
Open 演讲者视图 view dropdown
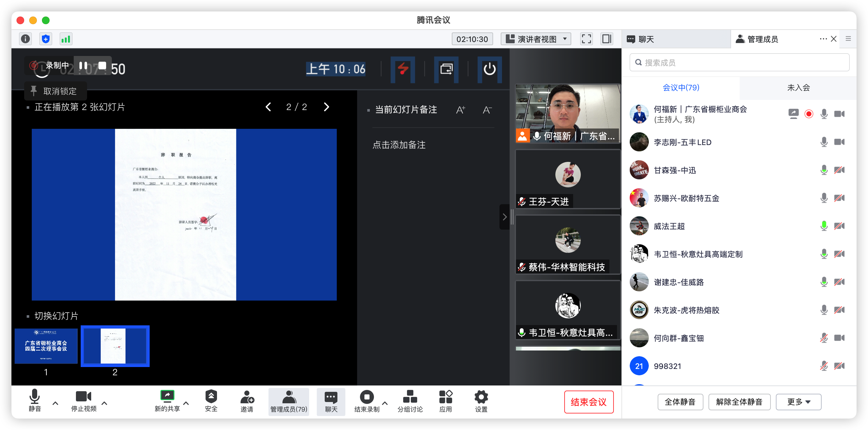pyautogui.click(x=536, y=39)
